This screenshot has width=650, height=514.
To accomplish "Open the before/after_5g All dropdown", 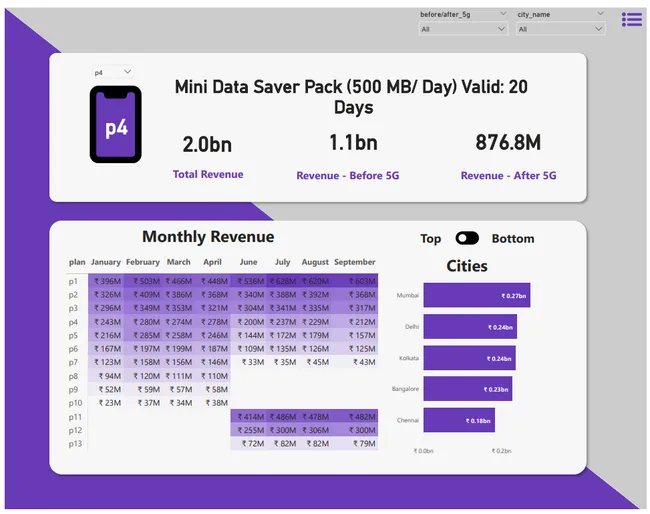I will tap(463, 29).
